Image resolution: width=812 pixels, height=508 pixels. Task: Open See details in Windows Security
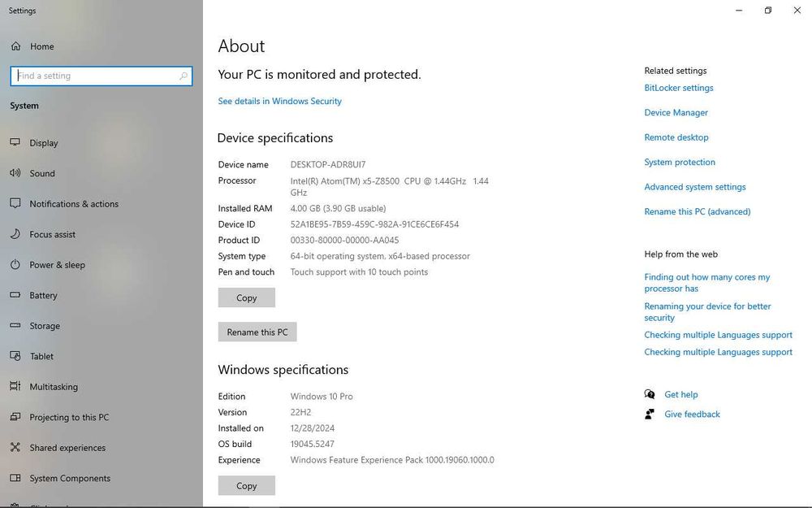click(279, 101)
